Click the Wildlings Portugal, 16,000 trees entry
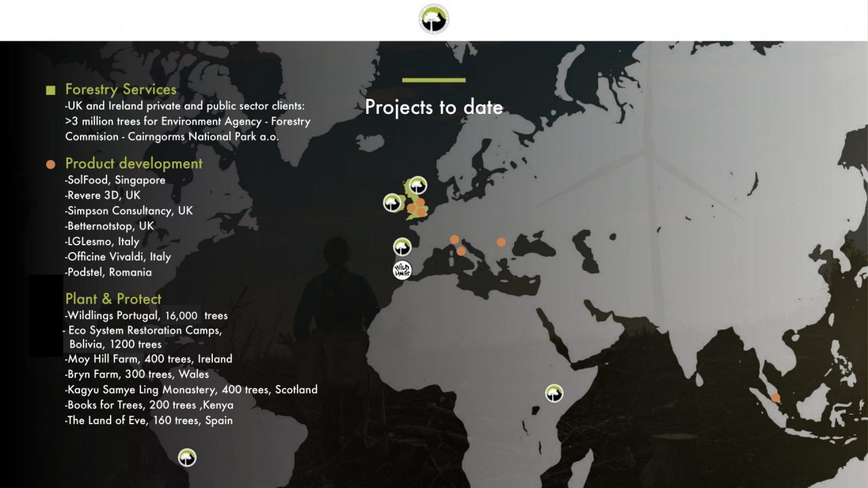 click(146, 316)
